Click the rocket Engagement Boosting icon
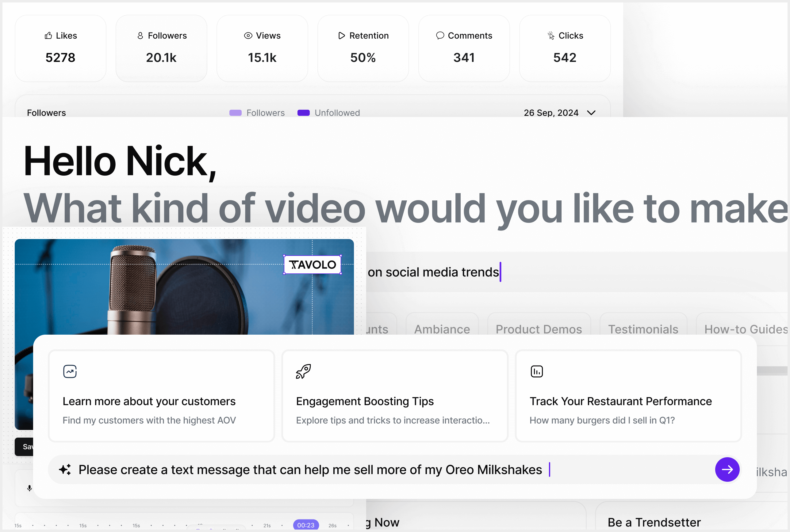The width and height of the screenshot is (790, 532). coord(303,371)
